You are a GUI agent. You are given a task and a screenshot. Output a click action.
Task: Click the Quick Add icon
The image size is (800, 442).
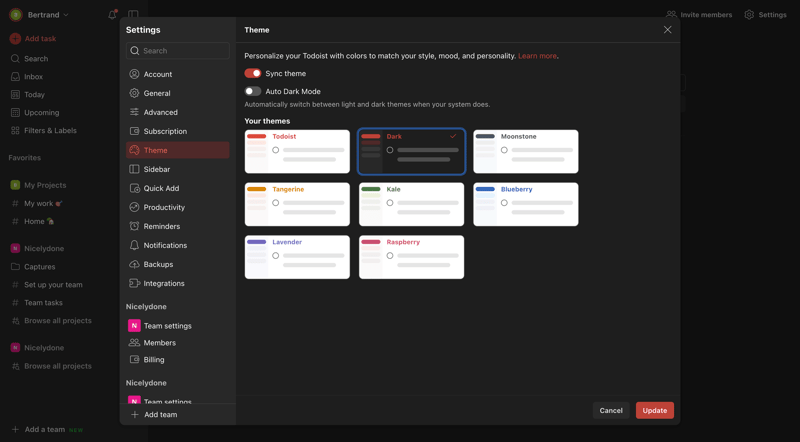pyautogui.click(x=134, y=188)
